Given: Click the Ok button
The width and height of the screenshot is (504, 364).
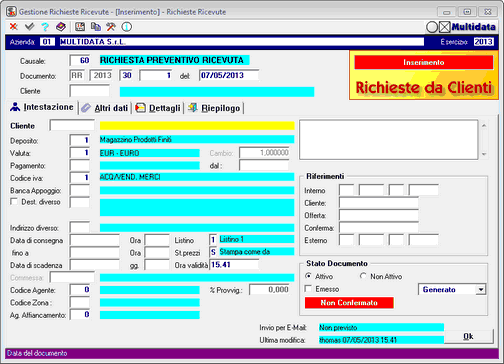Looking at the screenshot, I should click(468, 336).
